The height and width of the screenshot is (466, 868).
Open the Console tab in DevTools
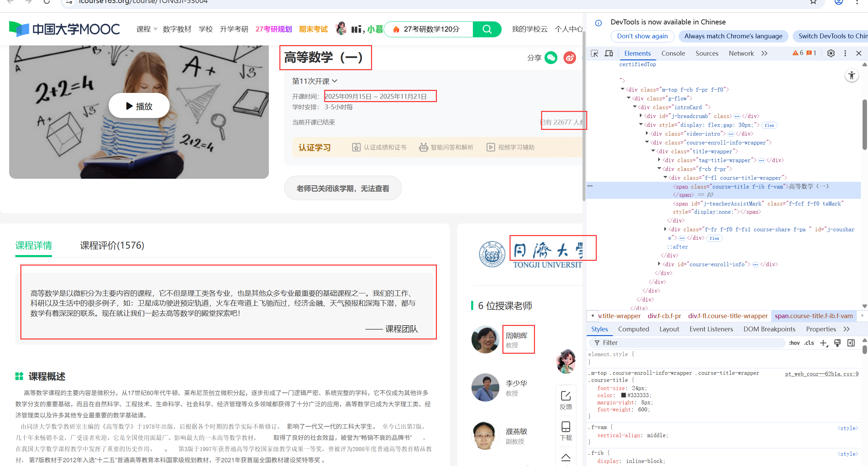tap(673, 53)
